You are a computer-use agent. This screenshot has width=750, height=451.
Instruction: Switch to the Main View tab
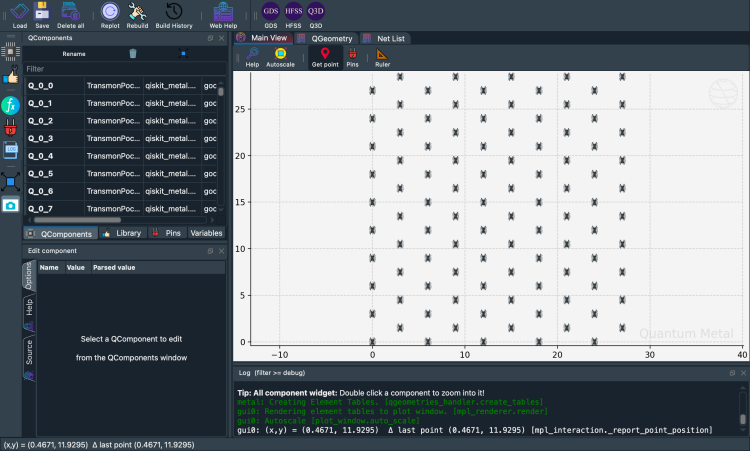coord(262,38)
